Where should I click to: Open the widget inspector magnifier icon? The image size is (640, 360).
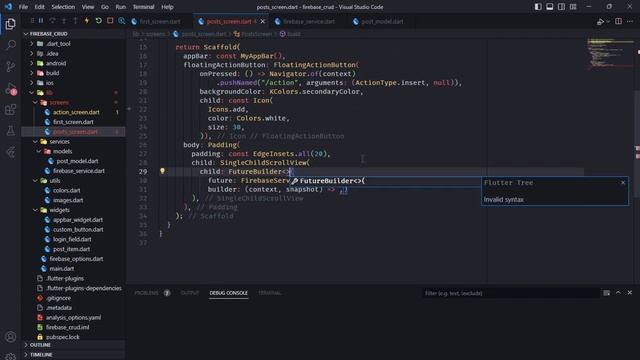click(122, 21)
